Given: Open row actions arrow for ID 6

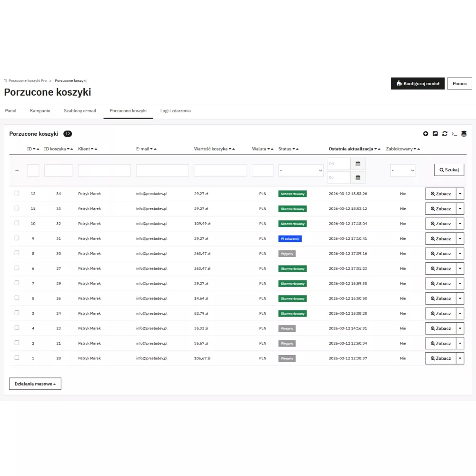Looking at the screenshot, I should coord(460,268).
